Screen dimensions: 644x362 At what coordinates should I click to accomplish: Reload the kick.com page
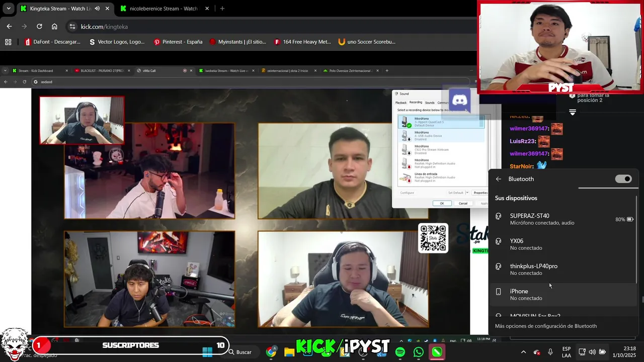(x=39, y=27)
